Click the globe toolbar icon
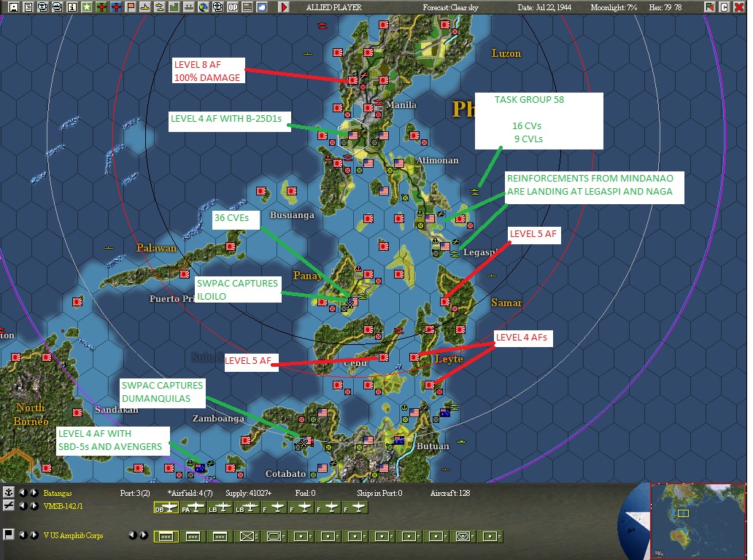Screen dimensions: 753x560 click(x=203, y=7)
